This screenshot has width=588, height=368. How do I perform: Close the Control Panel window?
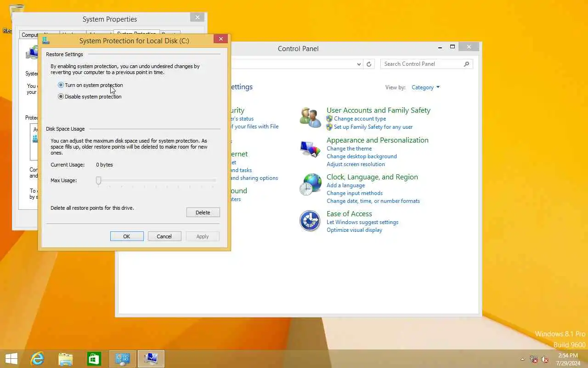469,47
